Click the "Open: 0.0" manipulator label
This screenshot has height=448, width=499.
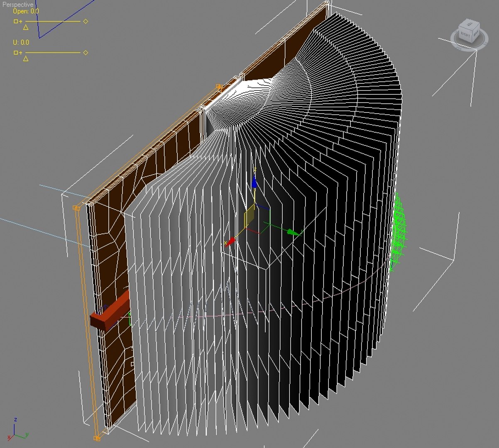coord(26,11)
